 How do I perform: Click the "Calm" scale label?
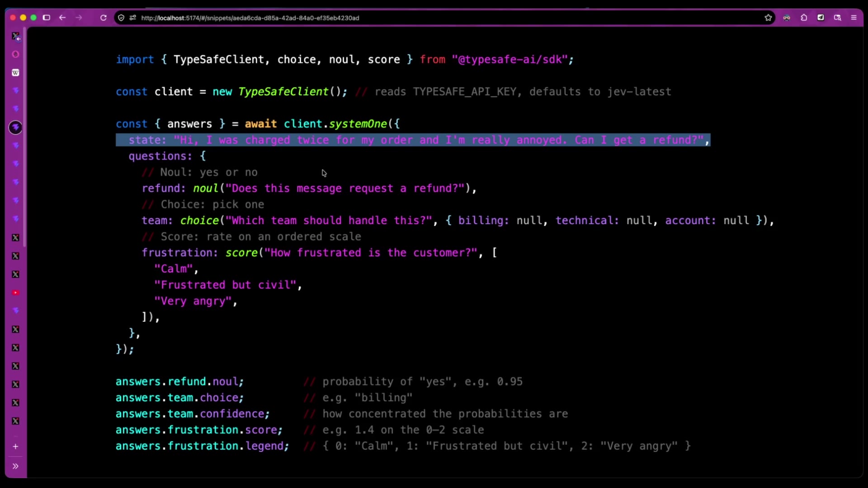click(174, 269)
